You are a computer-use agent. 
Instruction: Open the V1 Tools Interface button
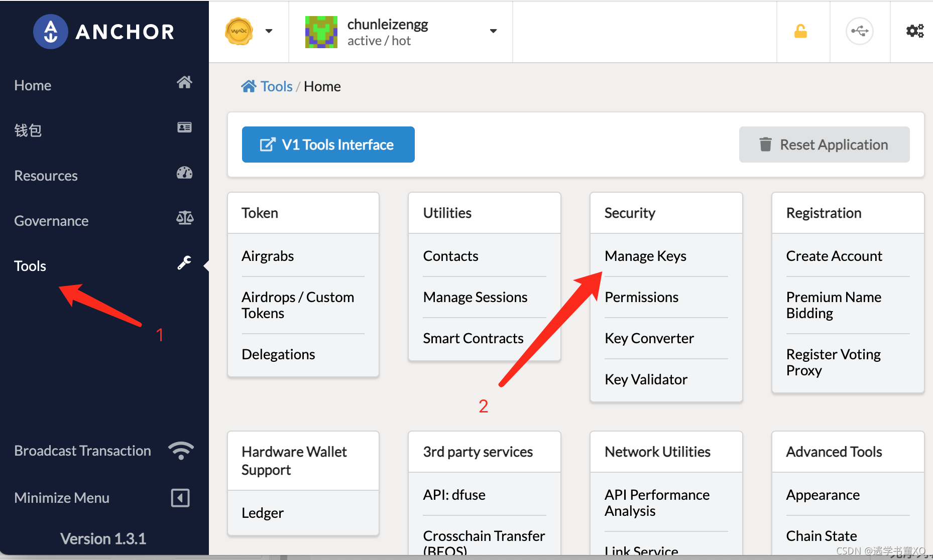[328, 145]
